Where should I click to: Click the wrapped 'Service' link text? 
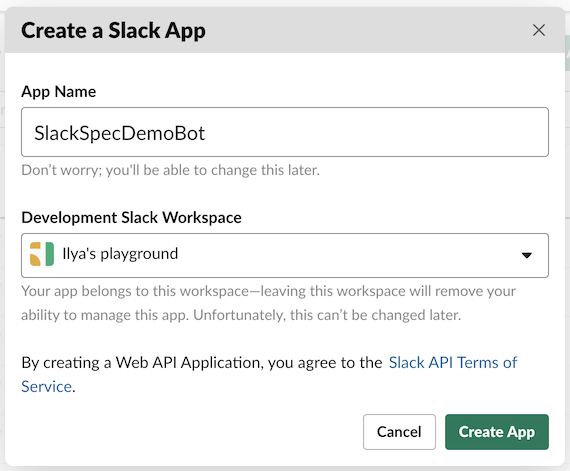(47, 386)
